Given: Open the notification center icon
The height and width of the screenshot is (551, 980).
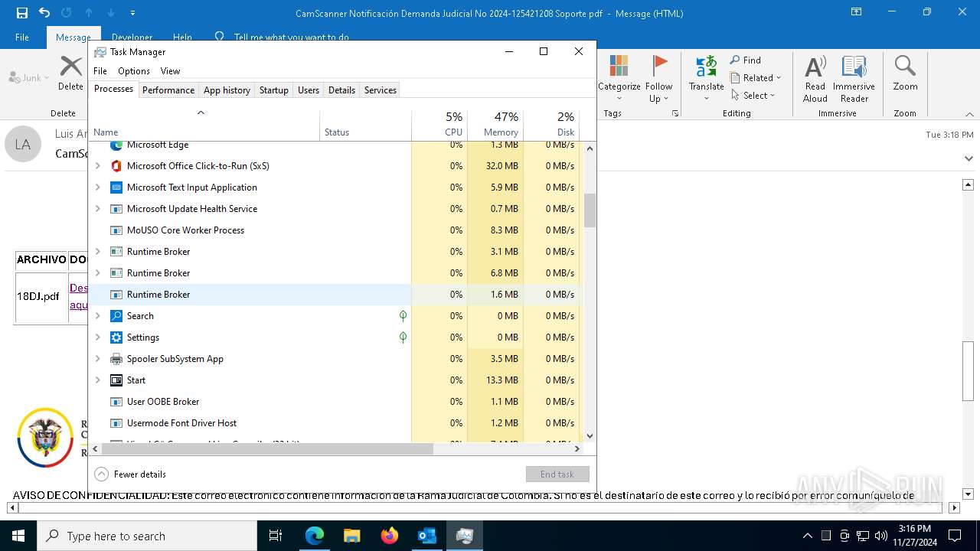Looking at the screenshot, I should 955,536.
